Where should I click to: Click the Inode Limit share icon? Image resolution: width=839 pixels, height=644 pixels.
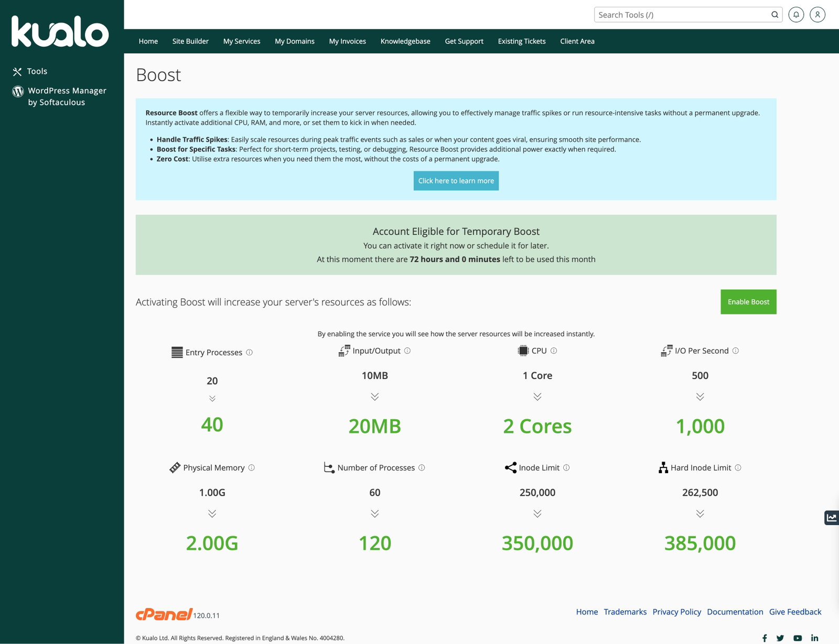[511, 467]
